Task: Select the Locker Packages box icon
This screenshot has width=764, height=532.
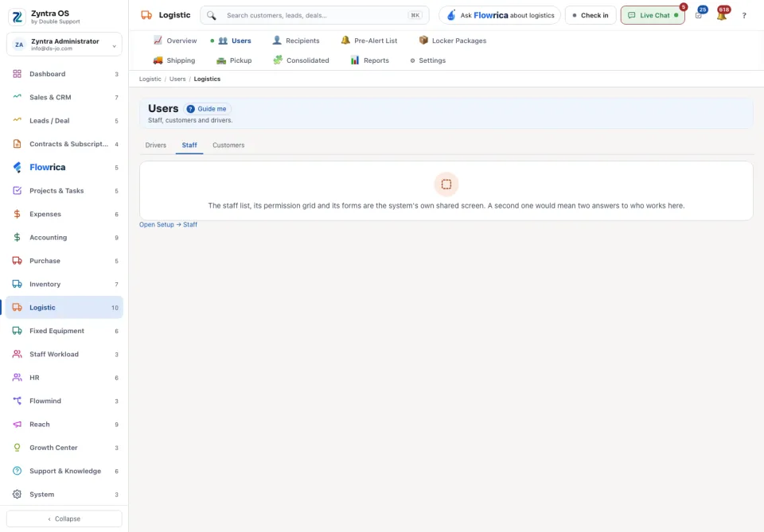Action: click(423, 41)
